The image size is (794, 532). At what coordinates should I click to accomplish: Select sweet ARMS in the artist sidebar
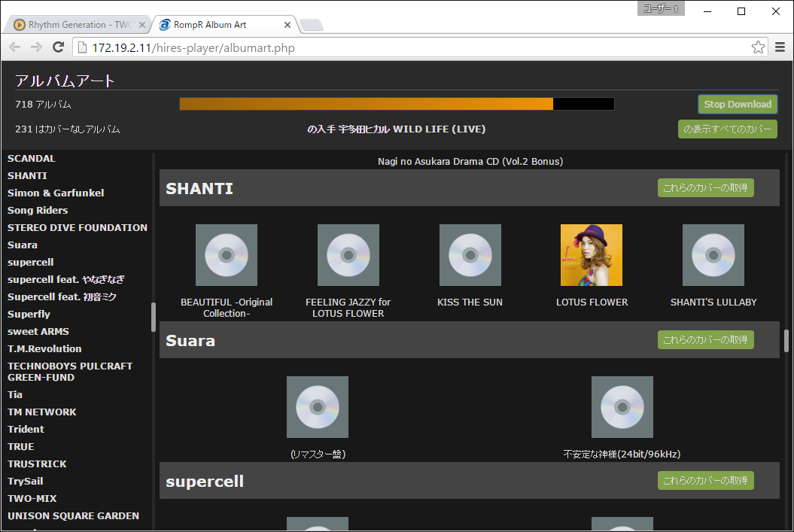click(x=38, y=332)
